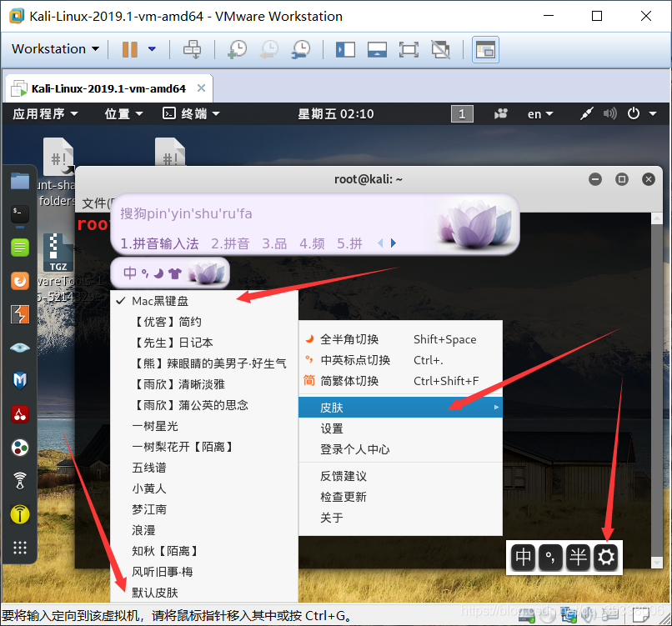This screenshot has width=672, height=626.
Task: Open the en input source dropdown
Action: [x=540, y=114]
